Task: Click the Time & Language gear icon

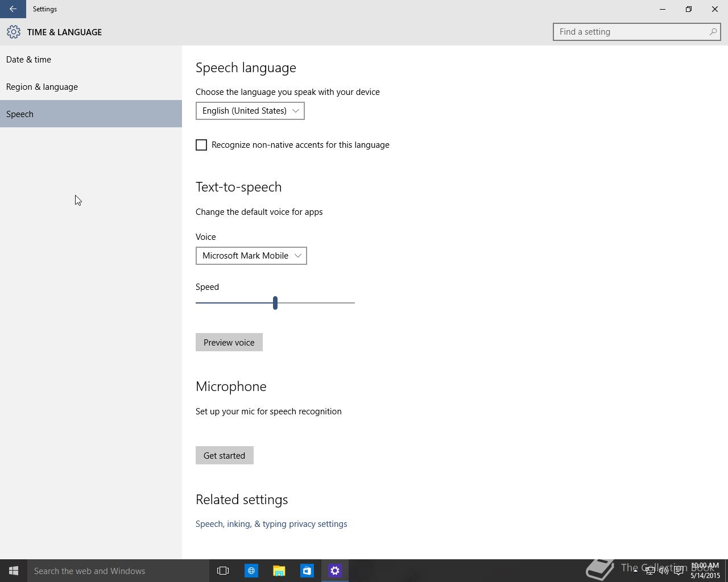Action: (x=14, y=32)
